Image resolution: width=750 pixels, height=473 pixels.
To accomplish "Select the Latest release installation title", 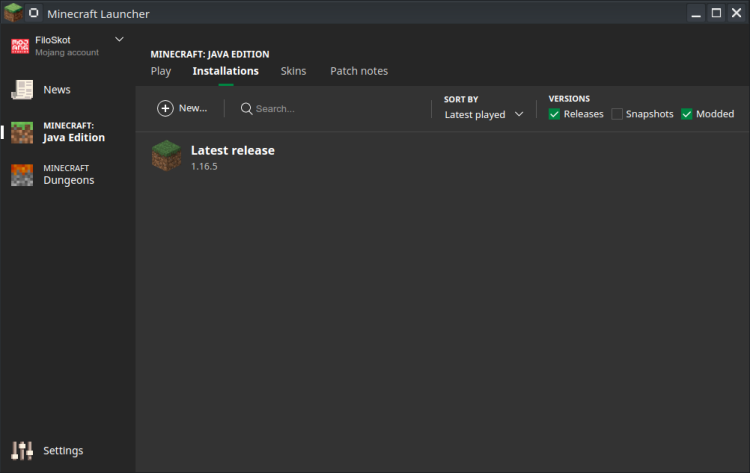I will pos(233,151).
